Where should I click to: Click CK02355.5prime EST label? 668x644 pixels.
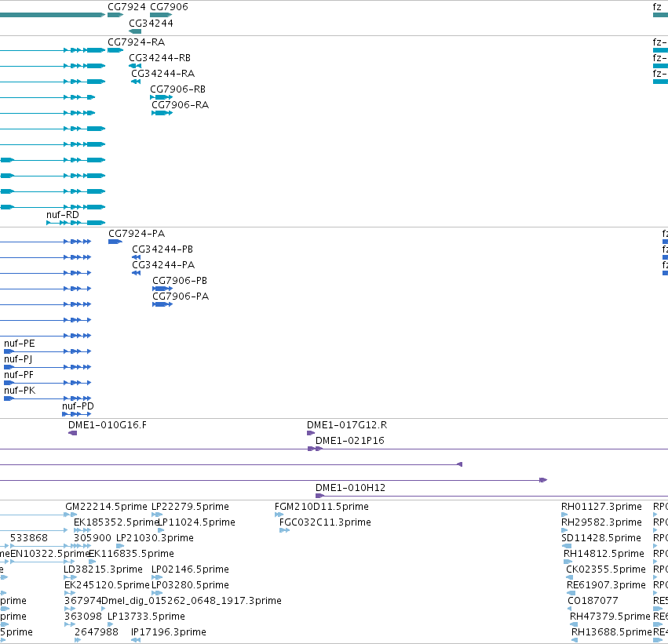[606, 570]
